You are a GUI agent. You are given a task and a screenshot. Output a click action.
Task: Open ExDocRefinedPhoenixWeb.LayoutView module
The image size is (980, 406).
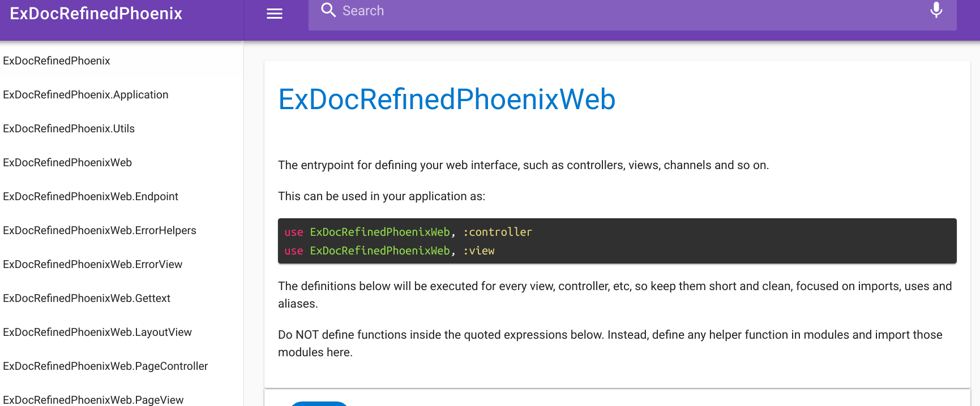(x=97, y=332)
